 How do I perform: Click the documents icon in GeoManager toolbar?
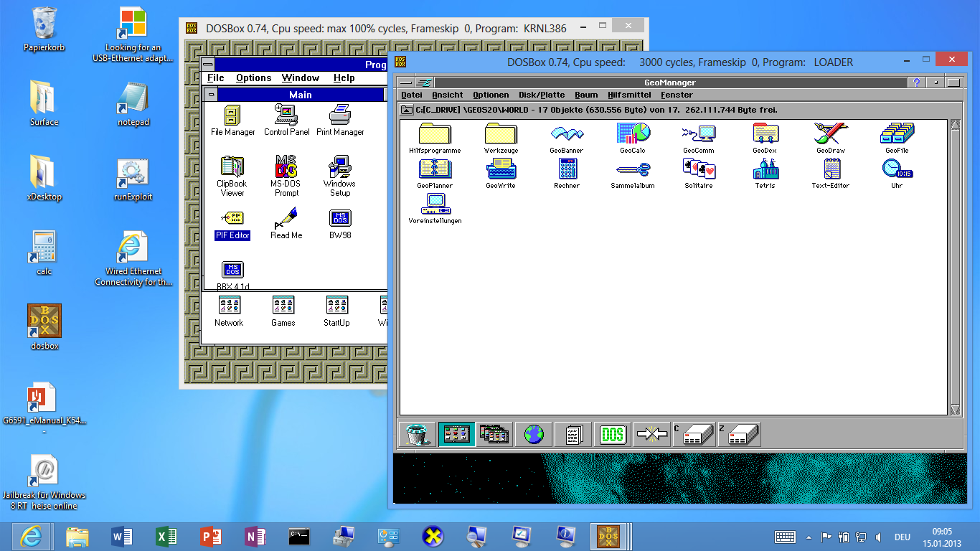coord(573,434)
